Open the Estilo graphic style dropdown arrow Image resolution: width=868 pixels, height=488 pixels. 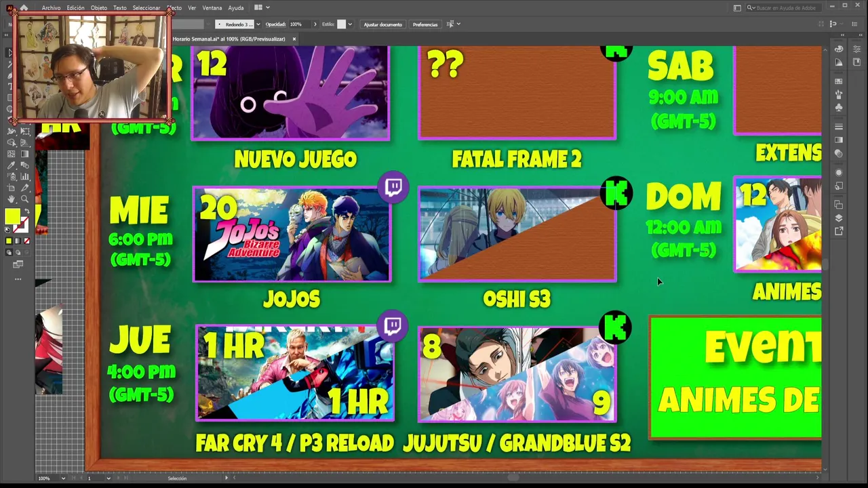(x=350, y=24)
